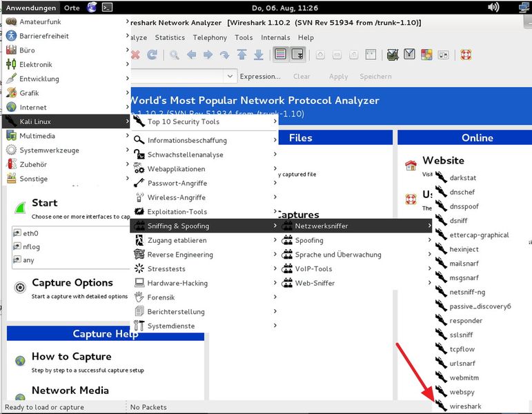The image size is (532, 414).
Task: Launch tcpflow from the sniffer list
Action: coord(462,349)
